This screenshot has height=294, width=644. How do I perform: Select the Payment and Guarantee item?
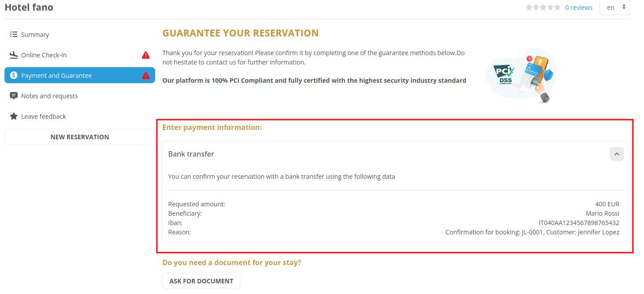(80, 76)
